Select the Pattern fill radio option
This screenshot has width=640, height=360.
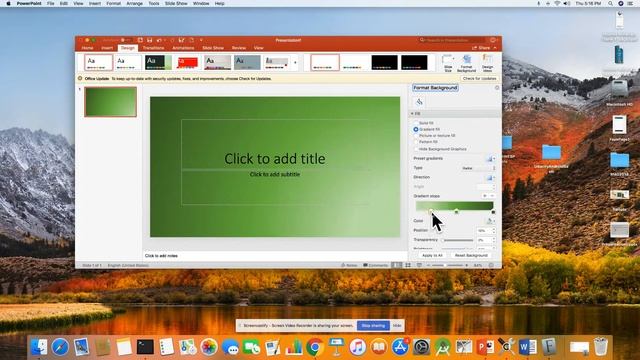click(x=416, y=142)
